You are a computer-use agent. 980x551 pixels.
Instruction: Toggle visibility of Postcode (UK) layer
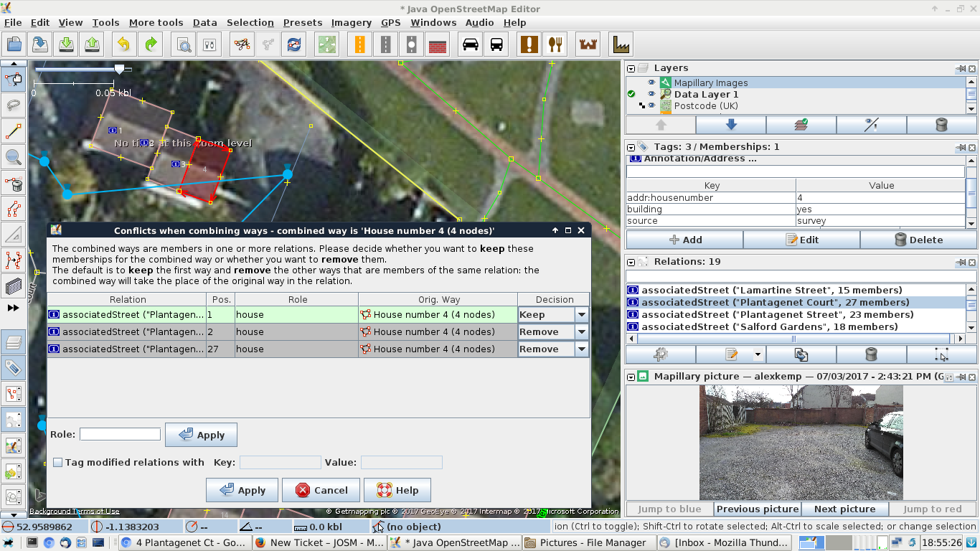tap(651, 106)
